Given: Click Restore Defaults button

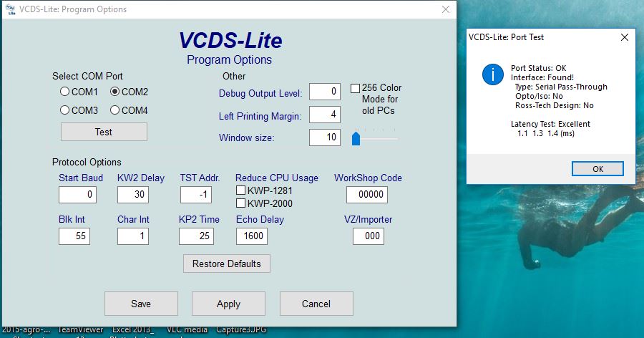Looking at the screenshot, I should (227, 264).
